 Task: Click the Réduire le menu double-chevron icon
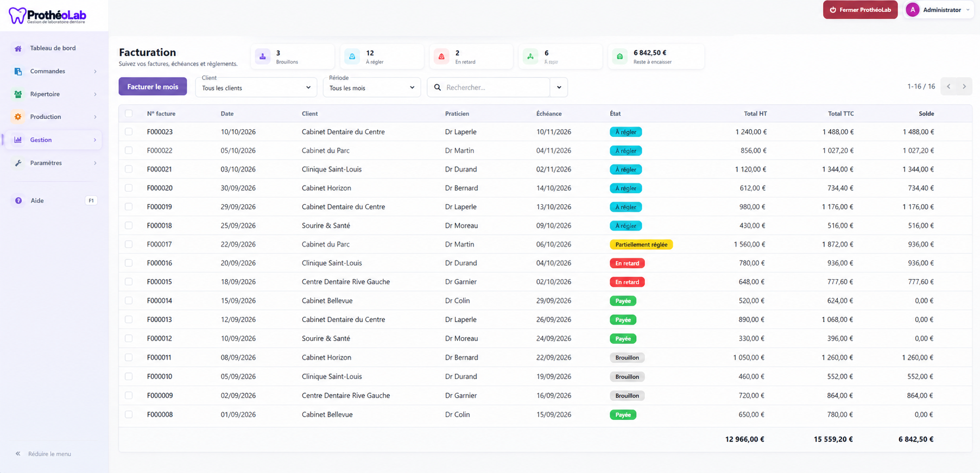click(x=18, y=453)
